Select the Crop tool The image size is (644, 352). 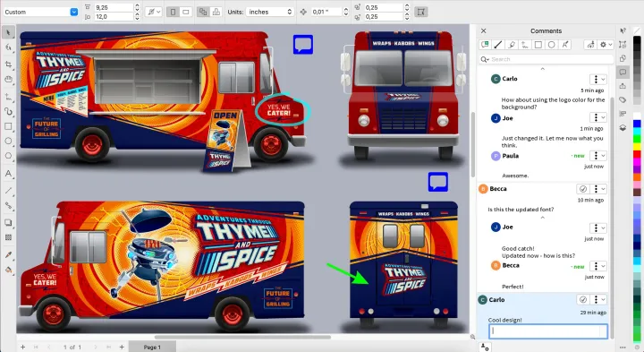8,64
